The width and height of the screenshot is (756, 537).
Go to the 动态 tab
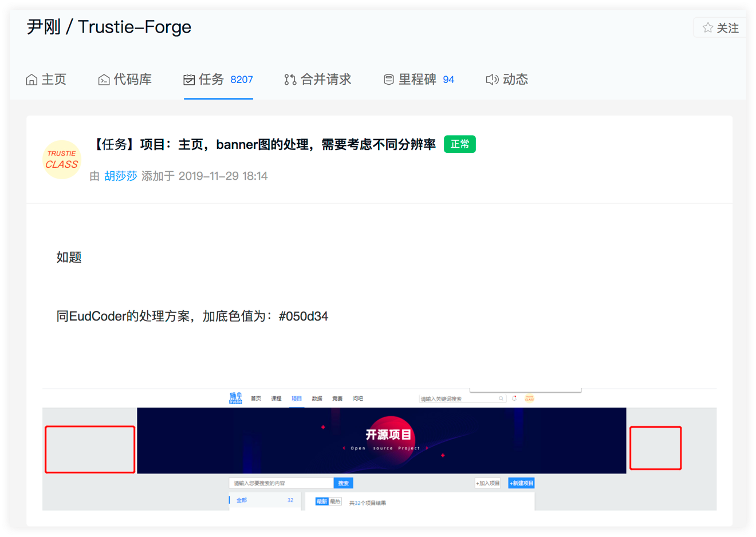tap(515, 80)
